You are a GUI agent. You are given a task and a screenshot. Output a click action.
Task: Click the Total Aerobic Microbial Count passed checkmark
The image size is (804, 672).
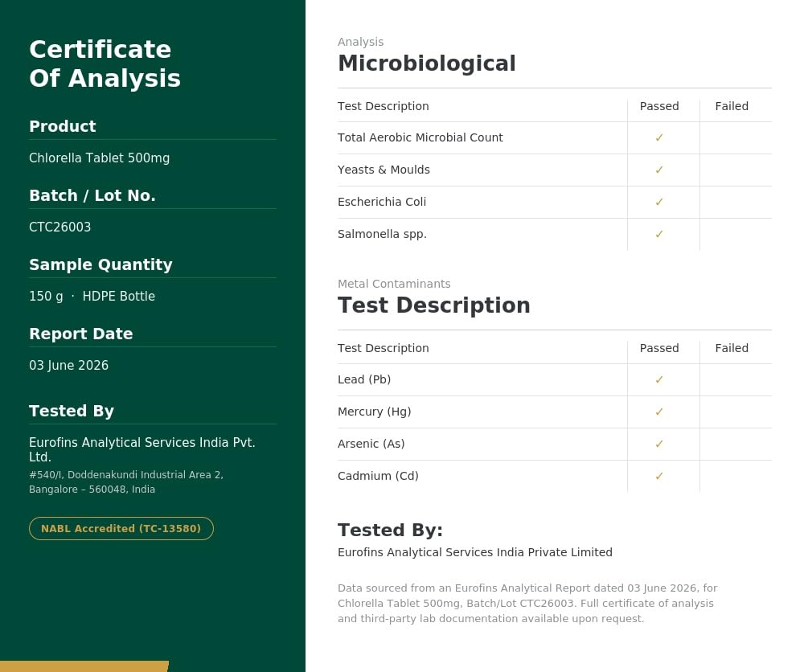click(659, 137)
